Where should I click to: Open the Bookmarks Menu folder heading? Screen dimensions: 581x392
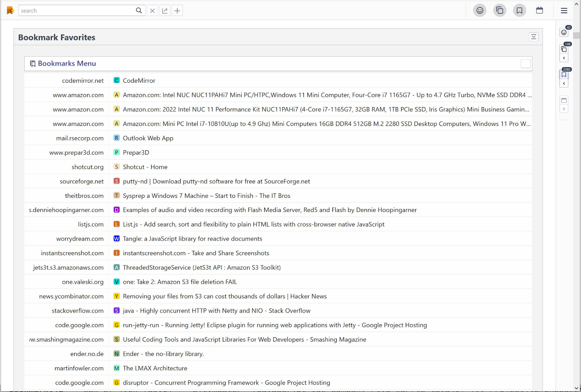[67, 64]
